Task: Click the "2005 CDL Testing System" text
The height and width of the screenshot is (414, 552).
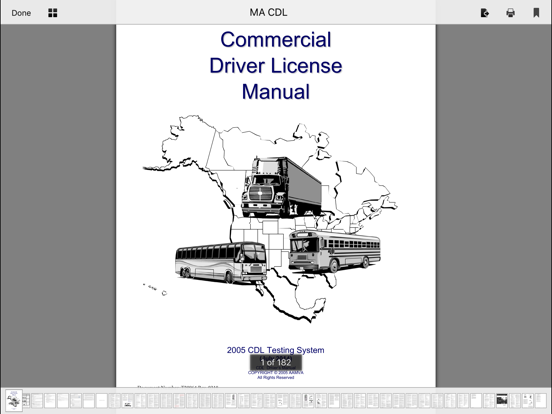Action: 276,350
